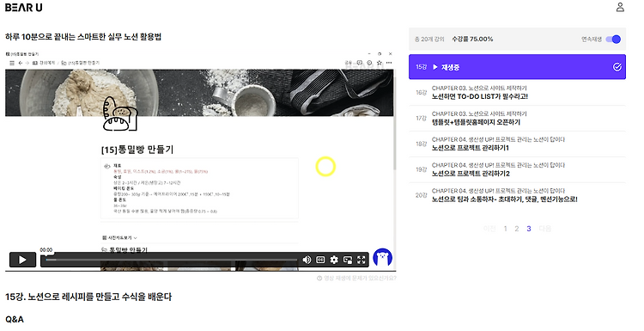This screenshot has width=644, height=331.
Task: Click the course title 하루 10분으로 끝내는 스마트한 실무 노션 활용법
Action: (83, 37)
